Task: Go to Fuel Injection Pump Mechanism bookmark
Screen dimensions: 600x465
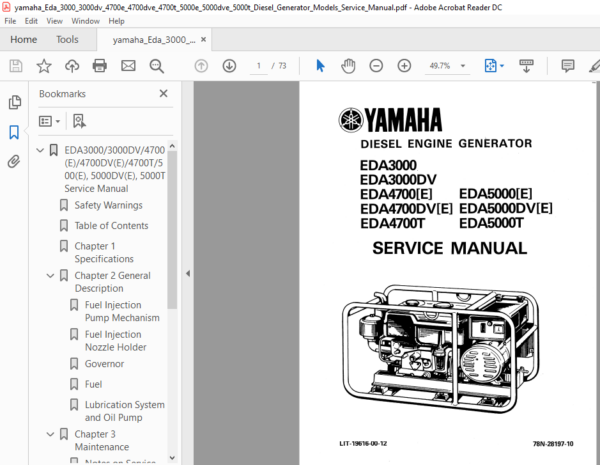Action: tap(122, 311)
